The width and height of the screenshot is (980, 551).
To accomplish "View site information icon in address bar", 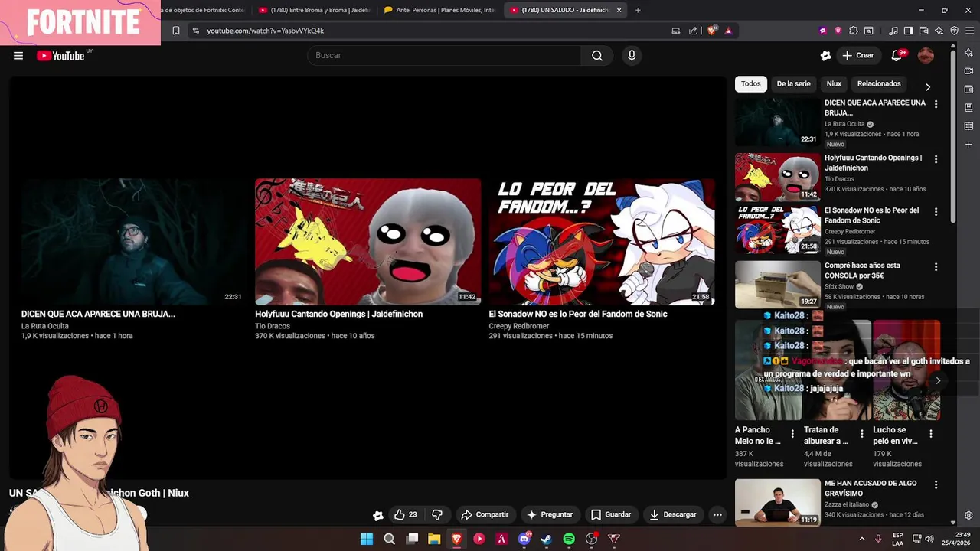I will [x=196, y=31].
